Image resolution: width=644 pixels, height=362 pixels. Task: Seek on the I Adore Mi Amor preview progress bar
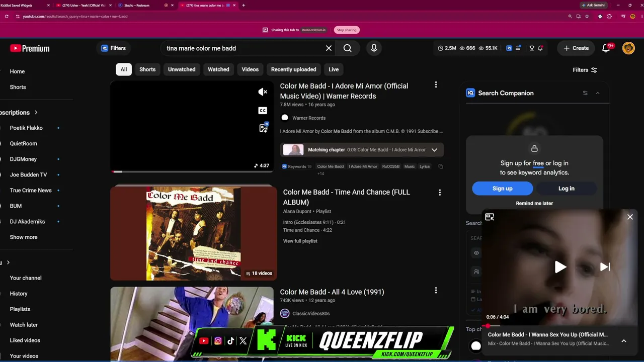tap(192, 171)
